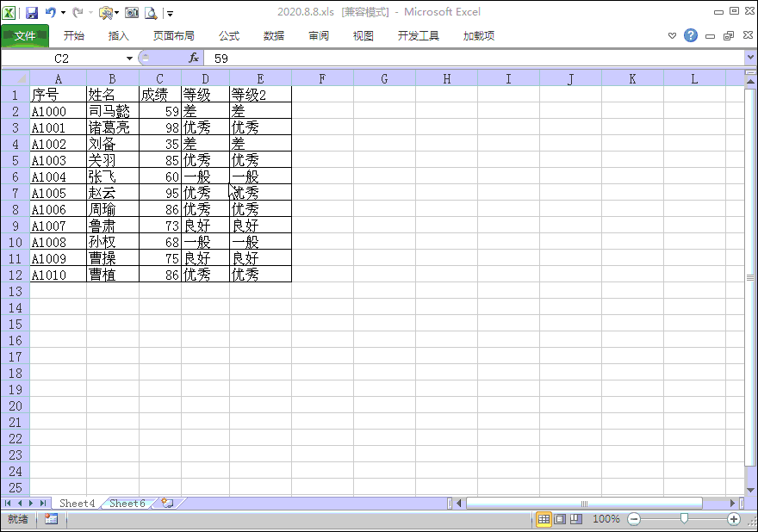This screenshot has height=532, width=758.
Task: Click the camera screenshot icon in toolbar
Action: [132, 13]
